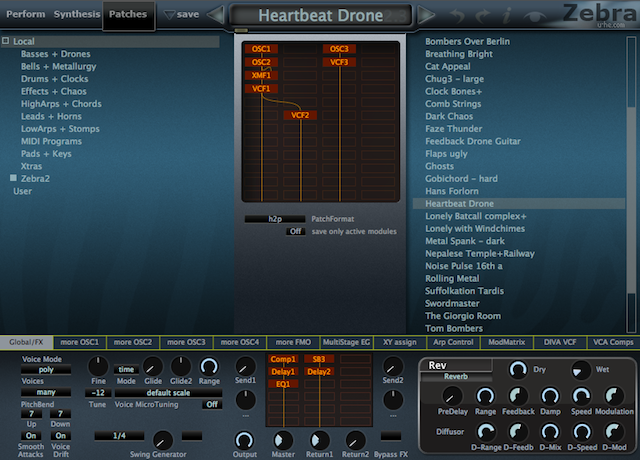640x460 pixels.
Task: Go to next patch with right arrow
Action: point(426,15)
